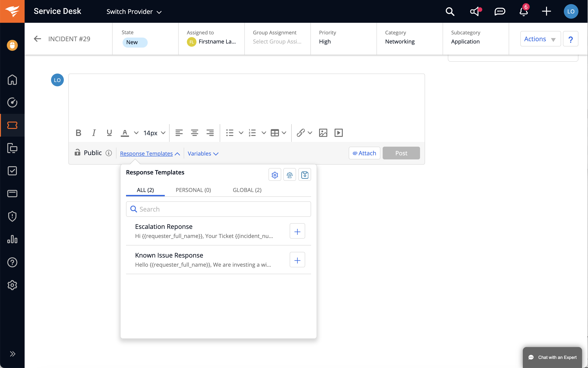The image size is (588, 368).
Task: Click the Bold formatting icon
Action: point(78,133)
